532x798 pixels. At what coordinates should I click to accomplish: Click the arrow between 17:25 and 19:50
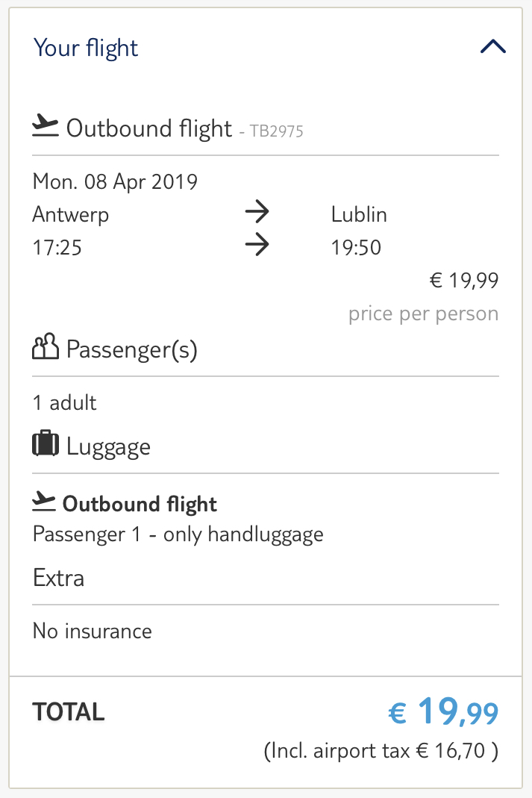[257, 245]
